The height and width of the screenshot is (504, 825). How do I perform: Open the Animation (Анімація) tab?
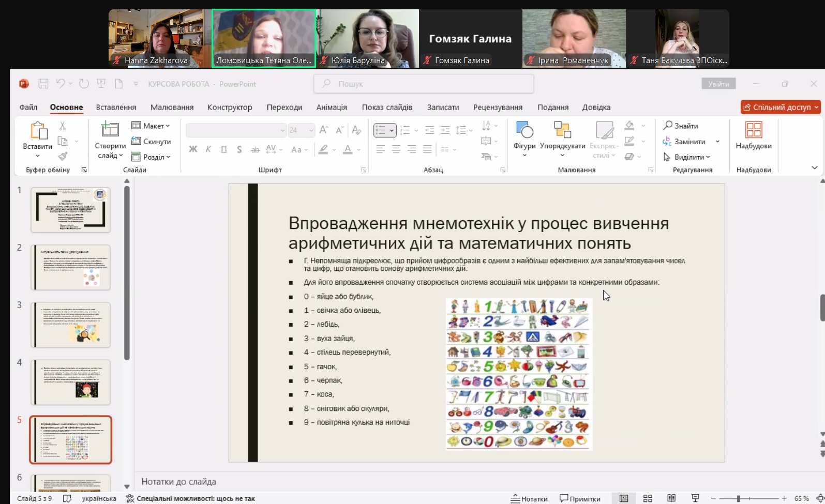click(x=331, y=108)
